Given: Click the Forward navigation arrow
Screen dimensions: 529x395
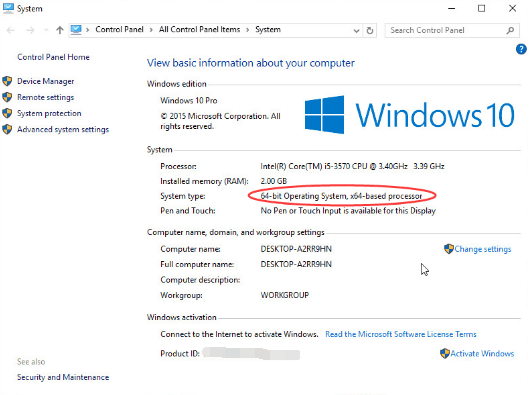Looking at the screenshot, I should pyautogui.click(x=30, y=30).
